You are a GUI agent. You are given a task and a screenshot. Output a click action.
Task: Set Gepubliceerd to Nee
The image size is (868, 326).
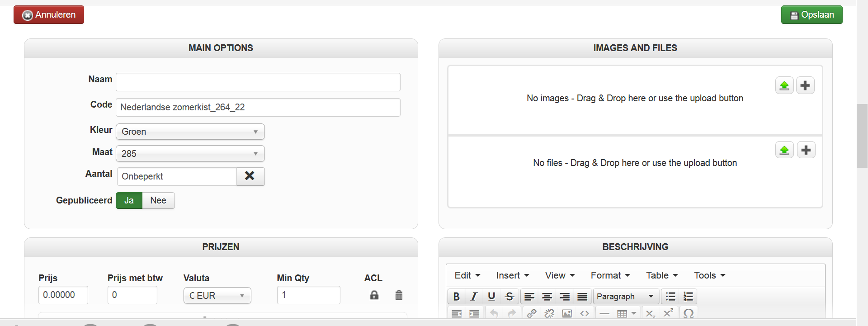(158, 201)
